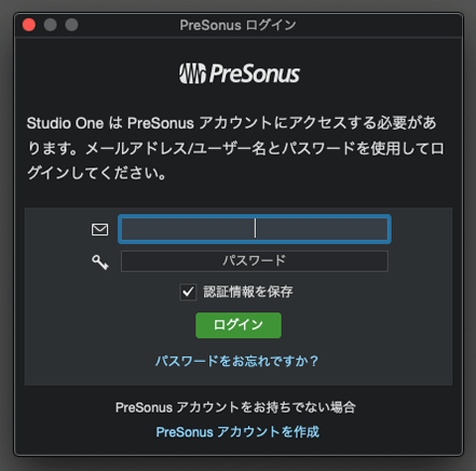The image size is (476, 471).
Task: Click the PreSonus wordmark text in the logo
Action: click(x=255, y=73)
